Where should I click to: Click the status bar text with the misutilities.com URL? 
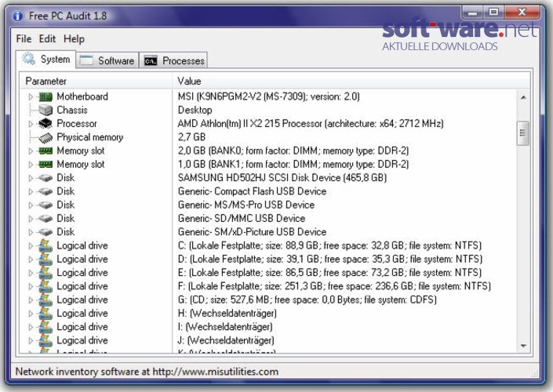coord(147,372)
